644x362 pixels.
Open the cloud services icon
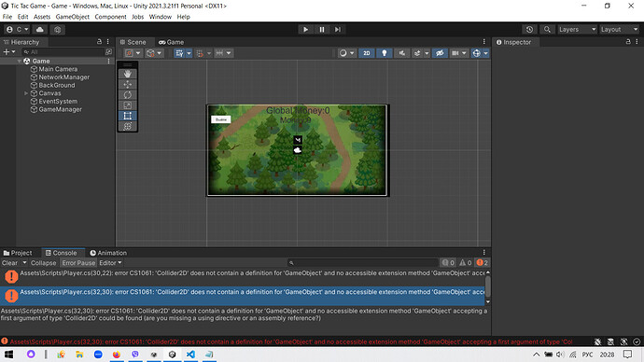pyautogui.click(x=40, y=30)
